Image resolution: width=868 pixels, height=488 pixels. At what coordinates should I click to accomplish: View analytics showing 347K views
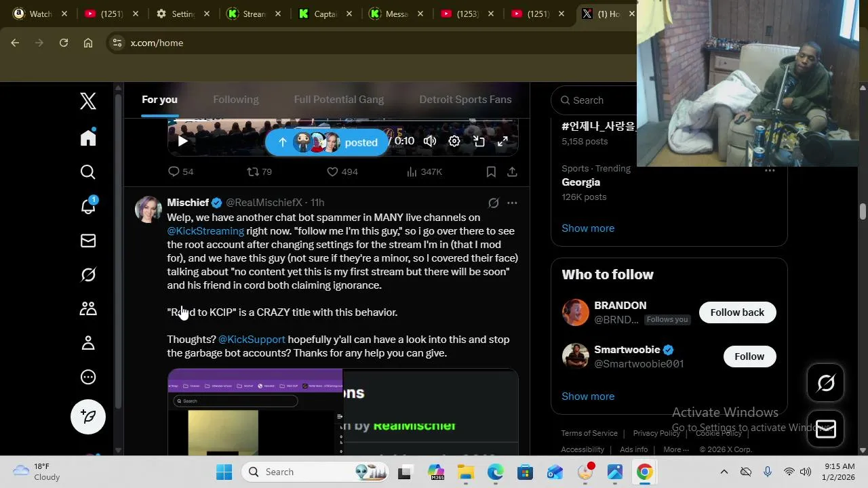pos(424,172)
